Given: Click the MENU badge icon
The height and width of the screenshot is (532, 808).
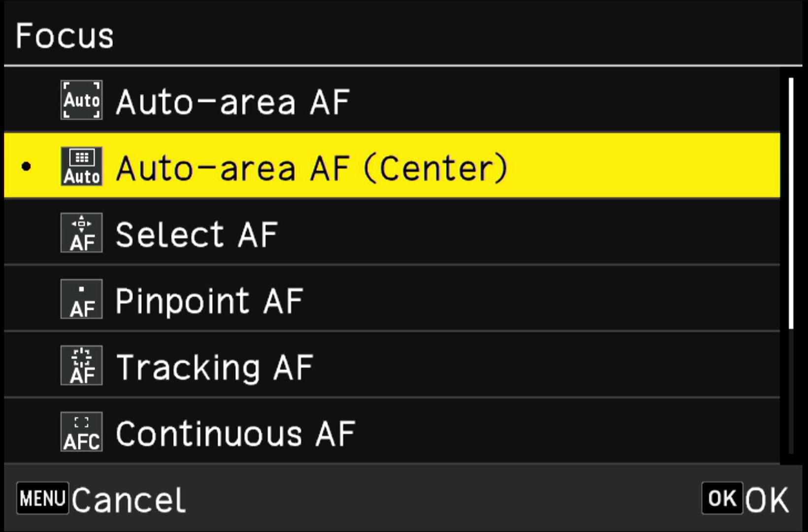Looking at the screenshot, I should (42, 499).
